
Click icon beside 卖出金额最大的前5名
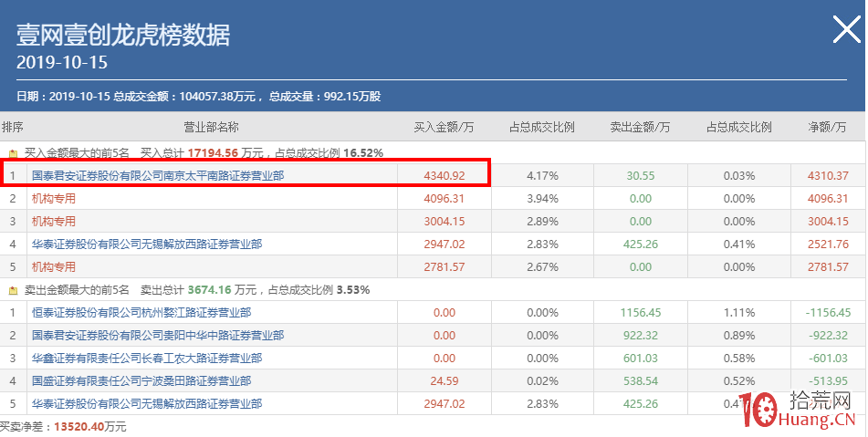pos(14,290)
